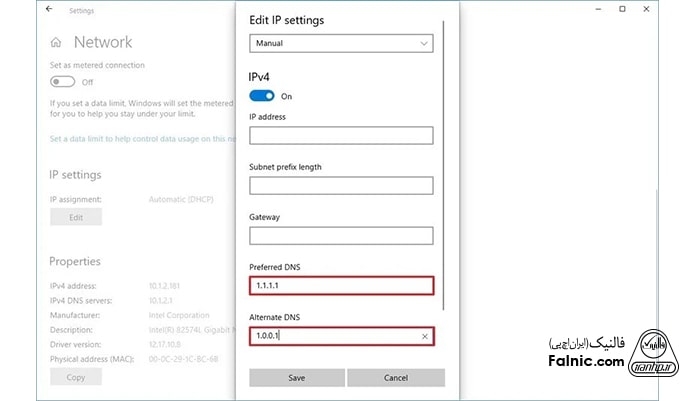Clear the Alternate DNS field with X
The width and height of the screenshot is (694, 401).
coord(424,336)
